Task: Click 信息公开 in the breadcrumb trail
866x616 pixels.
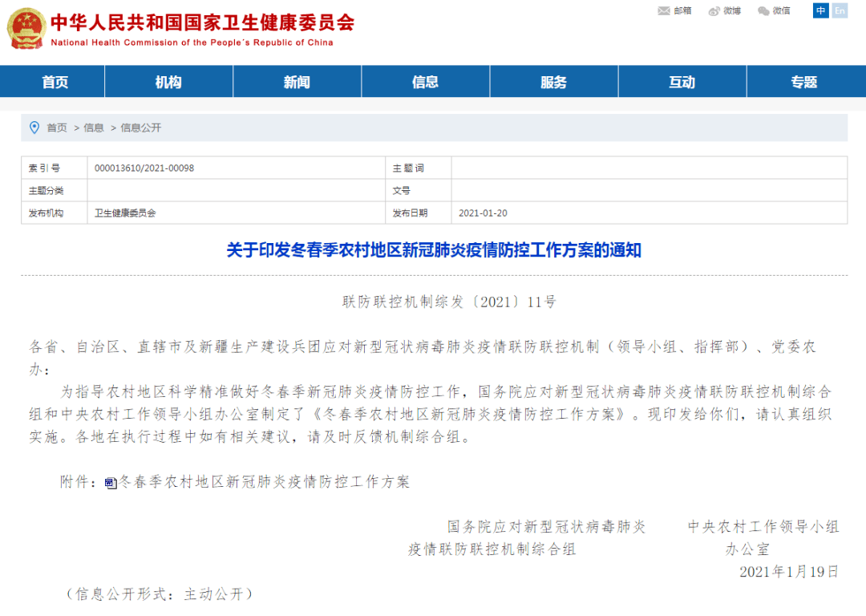Action: 140,127
